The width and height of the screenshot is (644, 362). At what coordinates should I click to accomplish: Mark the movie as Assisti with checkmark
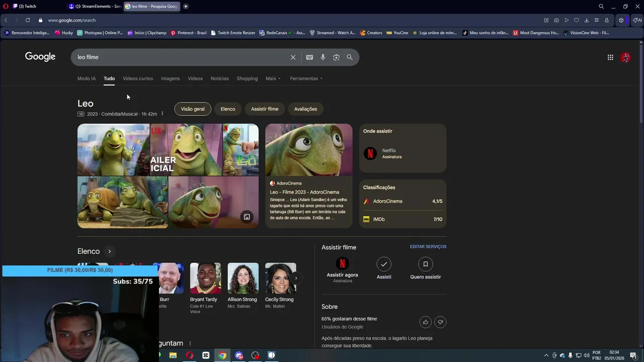tap(384, 264)
